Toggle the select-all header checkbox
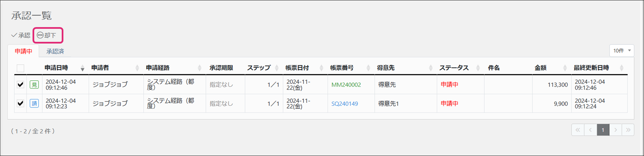 click(20, 68)
